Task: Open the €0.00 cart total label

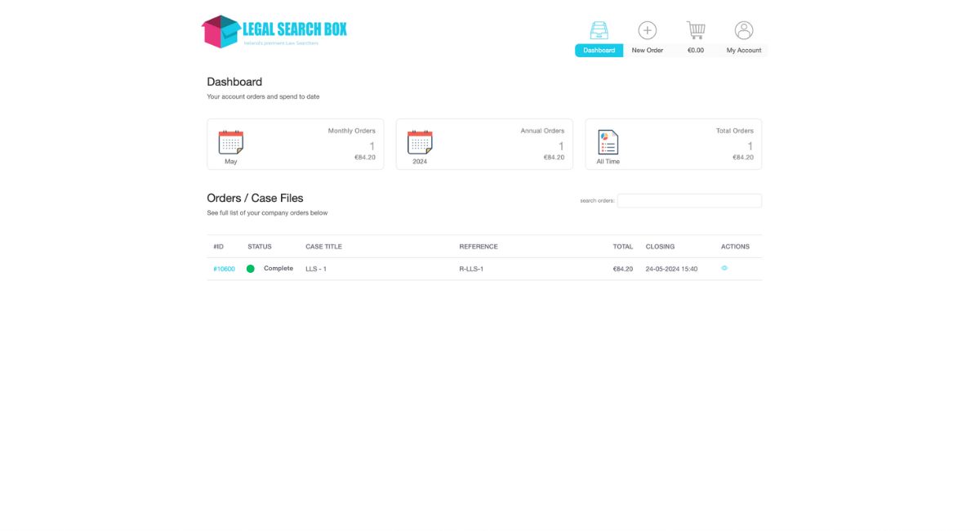Action: coord(695,51)
